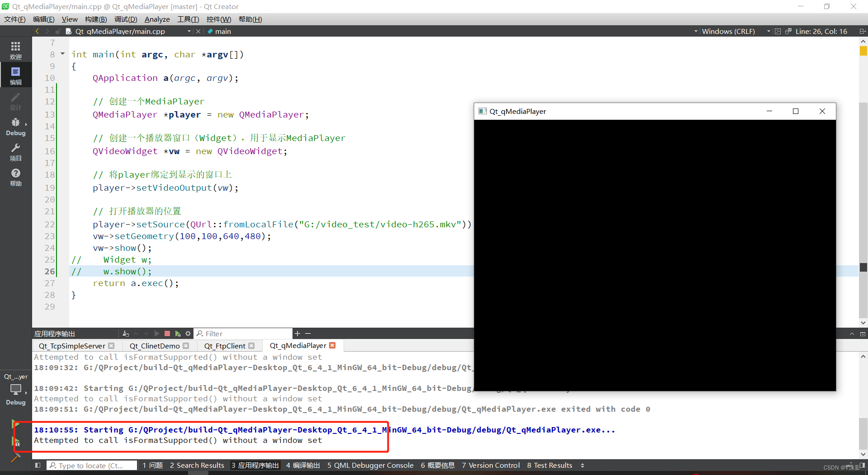Open the 构建(B) menu
The image size is (868, 475).
(95, 19)
